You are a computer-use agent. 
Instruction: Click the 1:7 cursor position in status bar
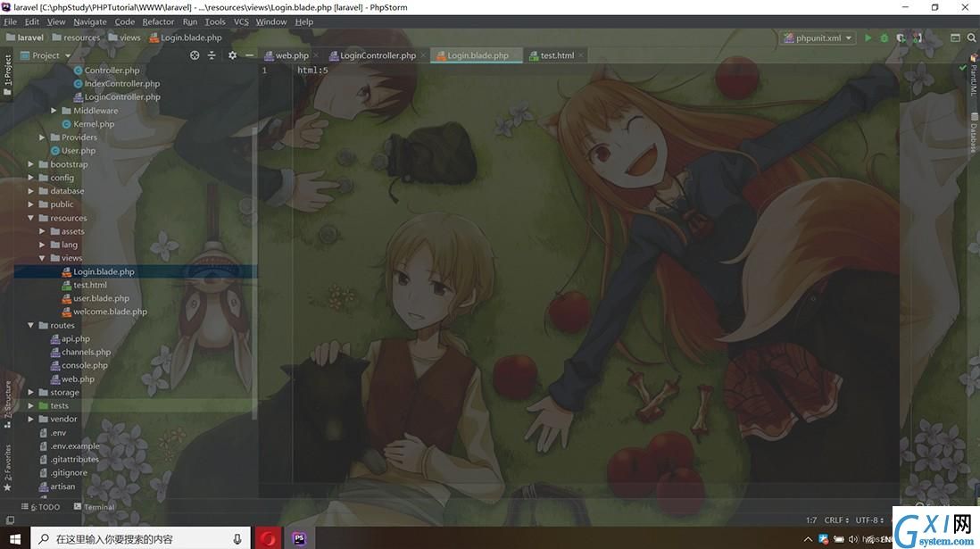click(x=811, y=520)
